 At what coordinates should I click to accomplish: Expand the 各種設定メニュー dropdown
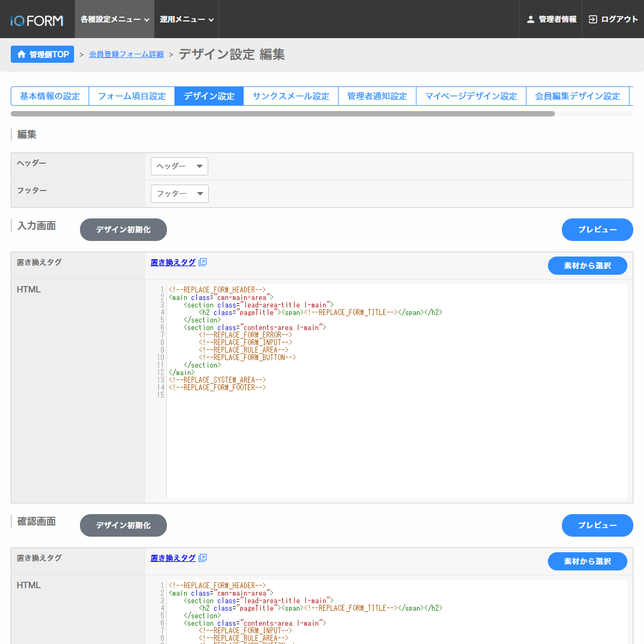click(x=114, y=19)
